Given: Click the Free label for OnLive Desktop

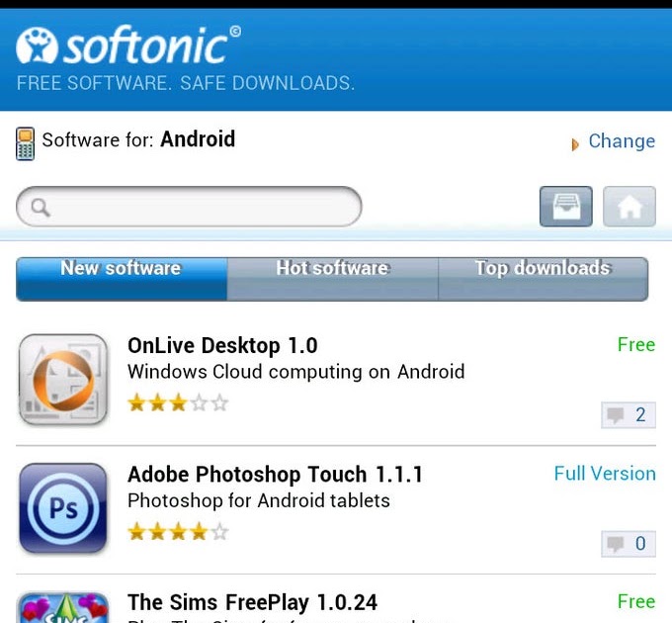Looking at the screenshot, I should (636, 345).
